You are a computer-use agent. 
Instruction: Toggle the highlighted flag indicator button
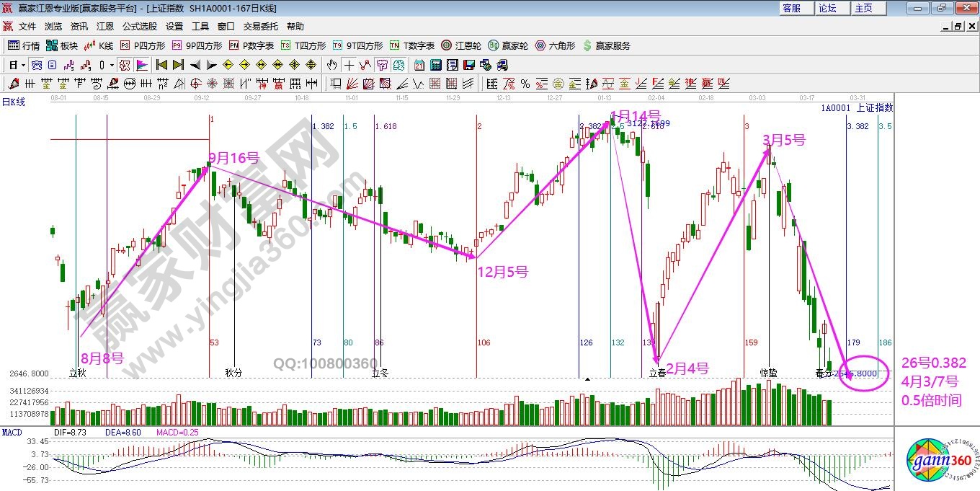pos(141,65)
